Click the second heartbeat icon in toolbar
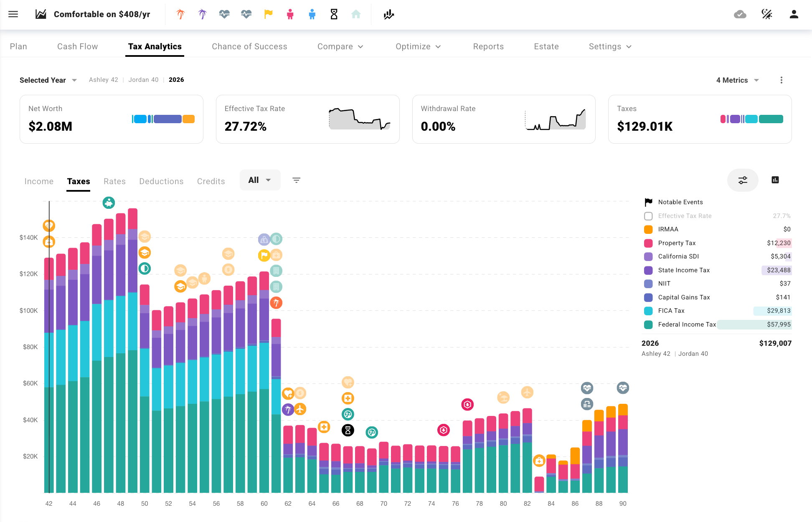 246,14
